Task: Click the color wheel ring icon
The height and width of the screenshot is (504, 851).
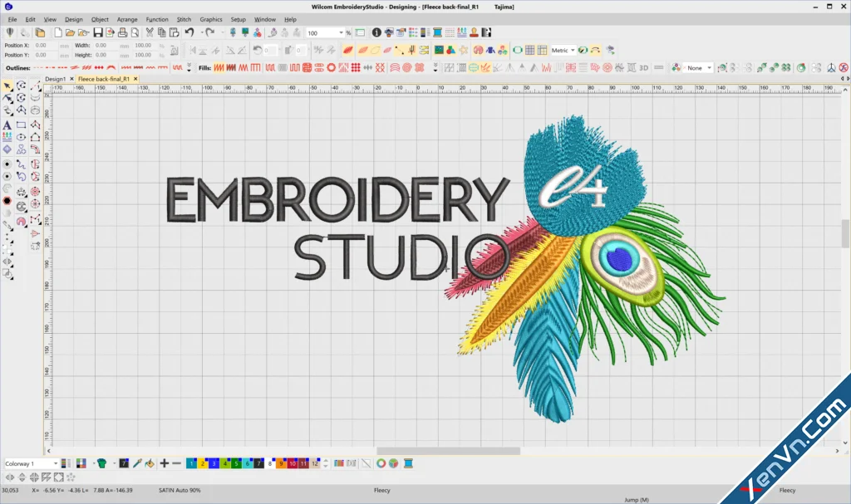Action: point(381,463)
